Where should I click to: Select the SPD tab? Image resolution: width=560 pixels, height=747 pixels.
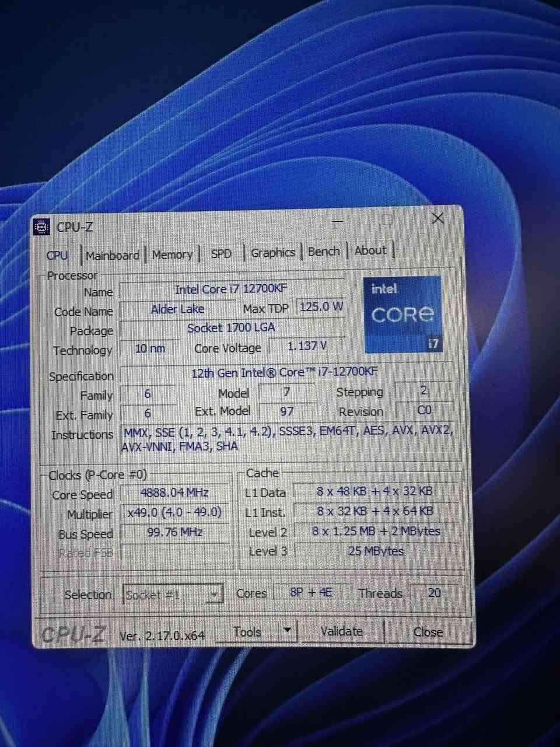pos(221,254)
